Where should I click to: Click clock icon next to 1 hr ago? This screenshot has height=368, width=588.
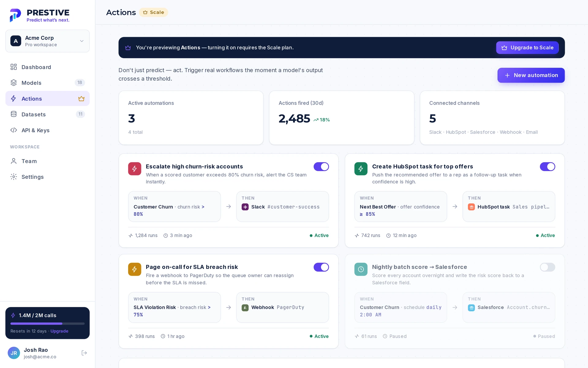pyautogui.click(x=163, y=336)
